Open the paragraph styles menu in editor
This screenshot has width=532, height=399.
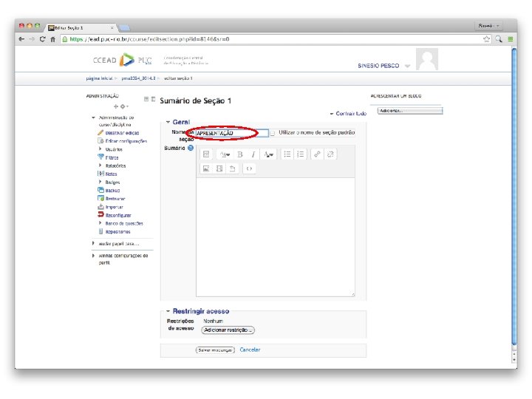(x=225, y=154)
